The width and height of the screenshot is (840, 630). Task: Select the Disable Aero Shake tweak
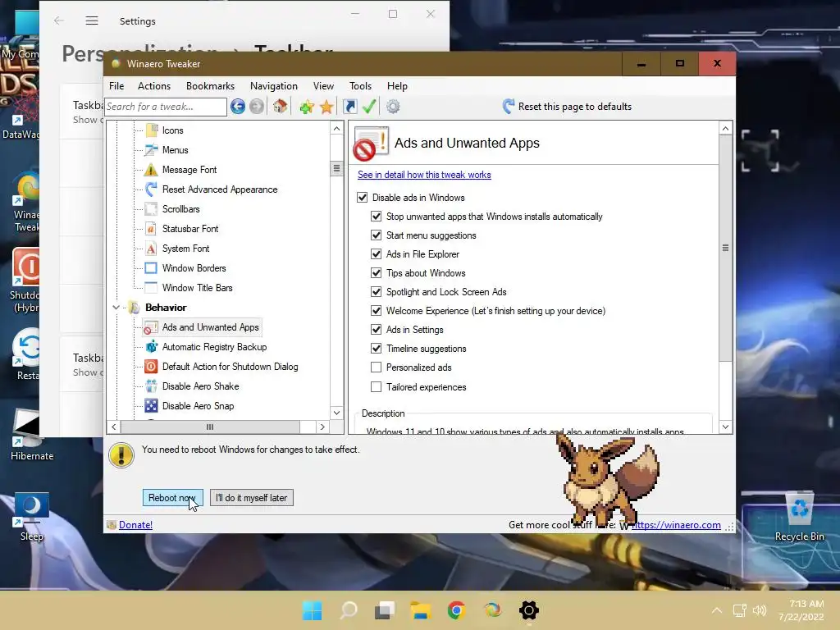click(x=200, y=386)
